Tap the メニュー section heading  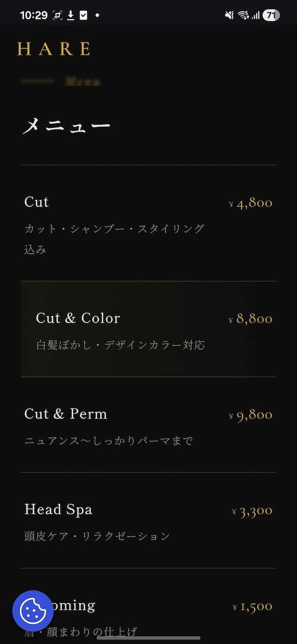click(66, 126)
